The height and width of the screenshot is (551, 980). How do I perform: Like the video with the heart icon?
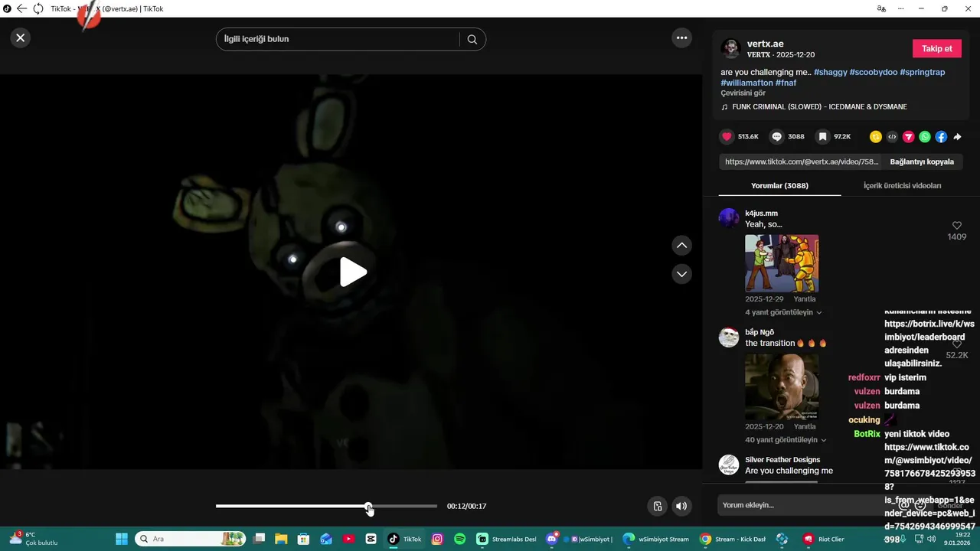(727, 137)
